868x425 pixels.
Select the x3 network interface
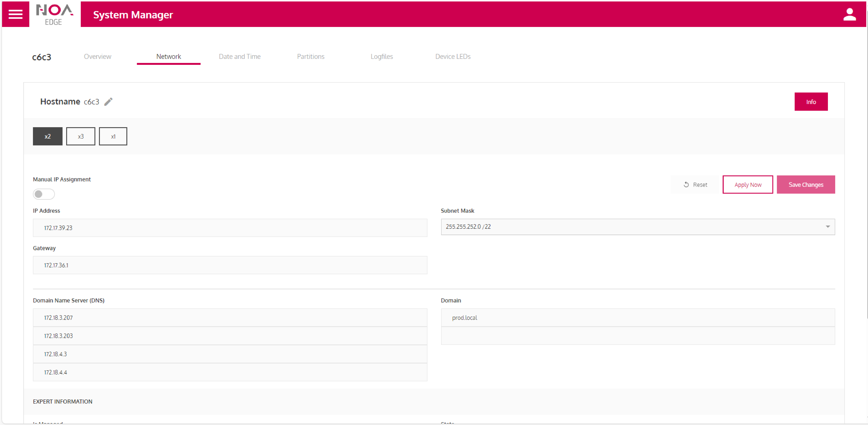pyautogui.click(x=80, y=136)
